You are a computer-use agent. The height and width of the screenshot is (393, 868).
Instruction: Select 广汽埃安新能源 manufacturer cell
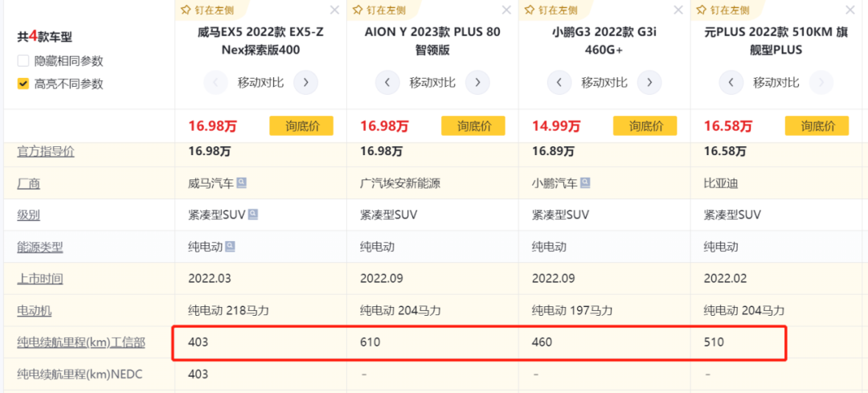click(x=400, y=183)
